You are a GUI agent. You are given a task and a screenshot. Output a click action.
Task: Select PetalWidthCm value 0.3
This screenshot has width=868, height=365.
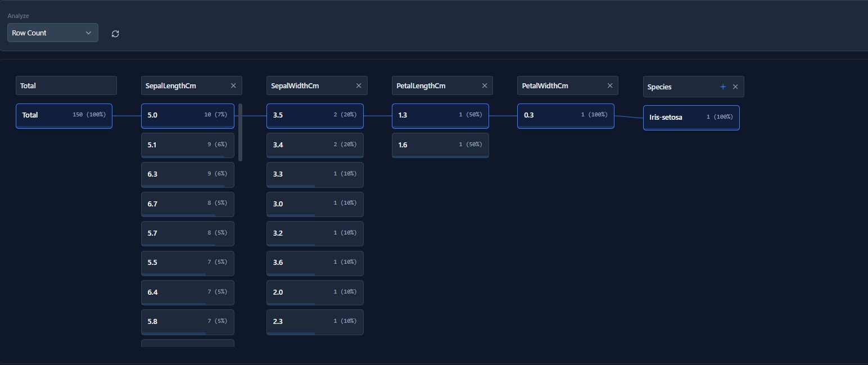[566, 115]
